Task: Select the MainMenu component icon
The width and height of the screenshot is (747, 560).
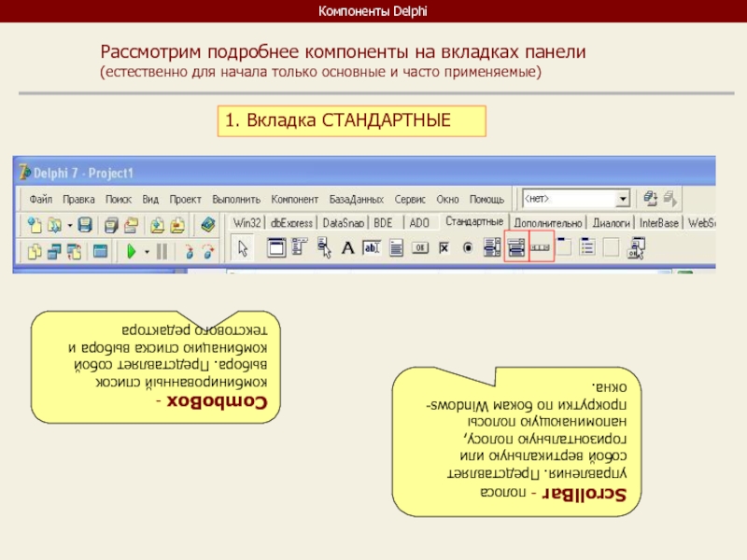Action: pos(300,246)
